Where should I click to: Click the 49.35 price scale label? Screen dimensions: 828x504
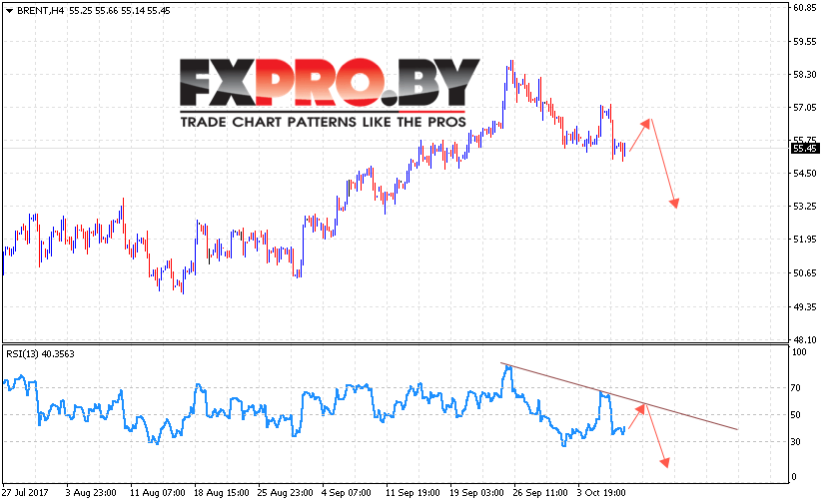tap(805, 307)
